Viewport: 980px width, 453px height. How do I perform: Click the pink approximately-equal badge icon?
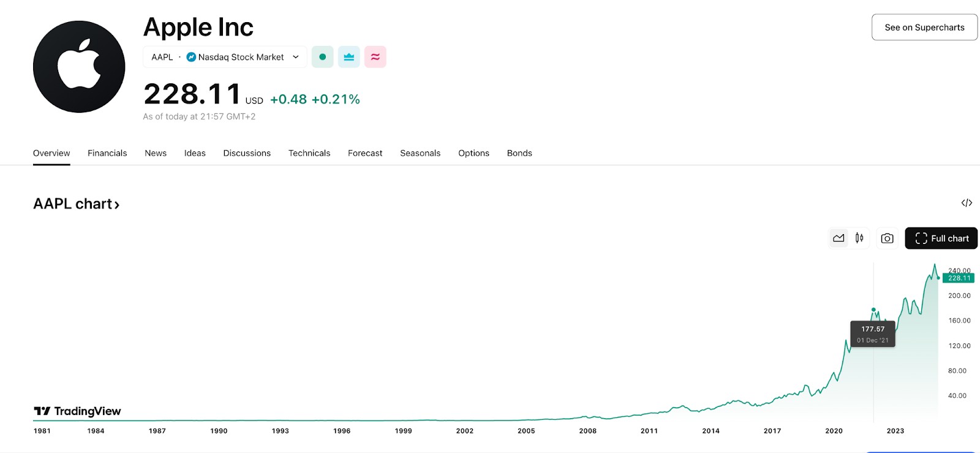[x=375, y=57]
